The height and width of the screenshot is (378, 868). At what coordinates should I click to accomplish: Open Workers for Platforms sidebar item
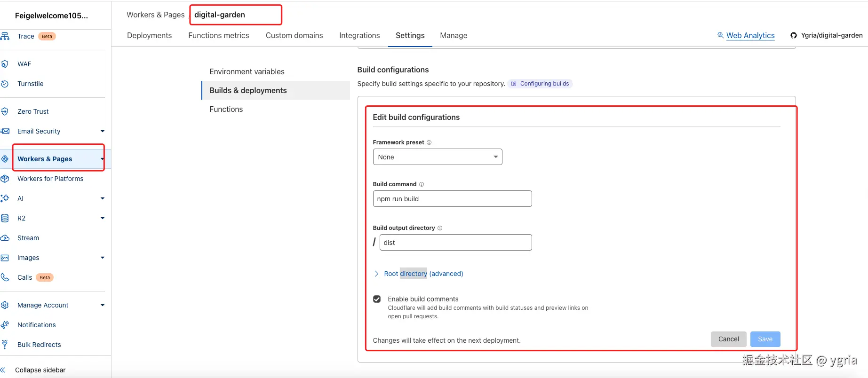tap(50, 179)
